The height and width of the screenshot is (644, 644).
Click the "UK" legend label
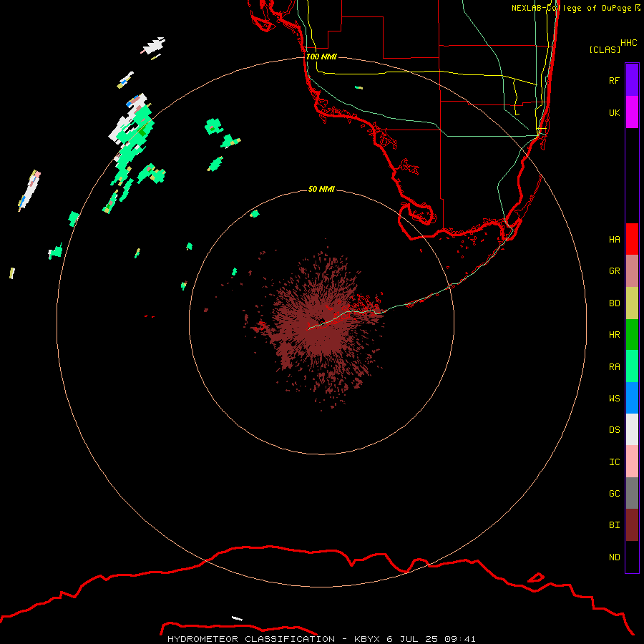click(x=614, y=112)
